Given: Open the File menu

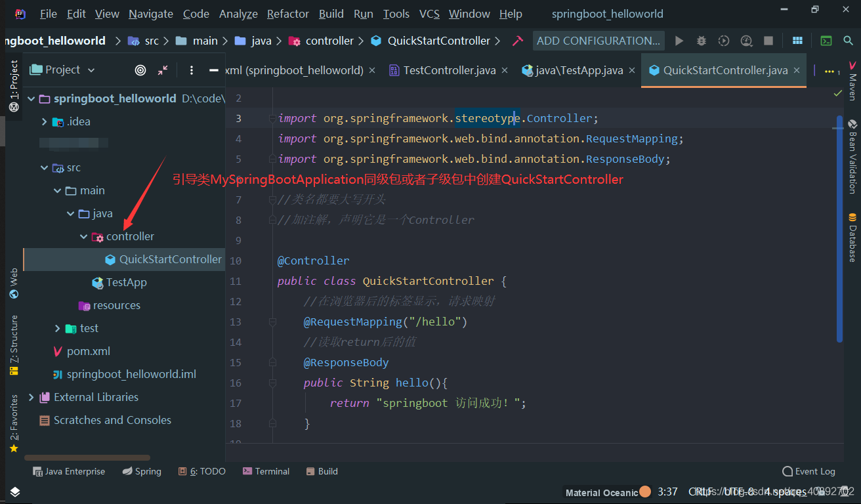Looking at the screenshot, I should coord(48,14).
